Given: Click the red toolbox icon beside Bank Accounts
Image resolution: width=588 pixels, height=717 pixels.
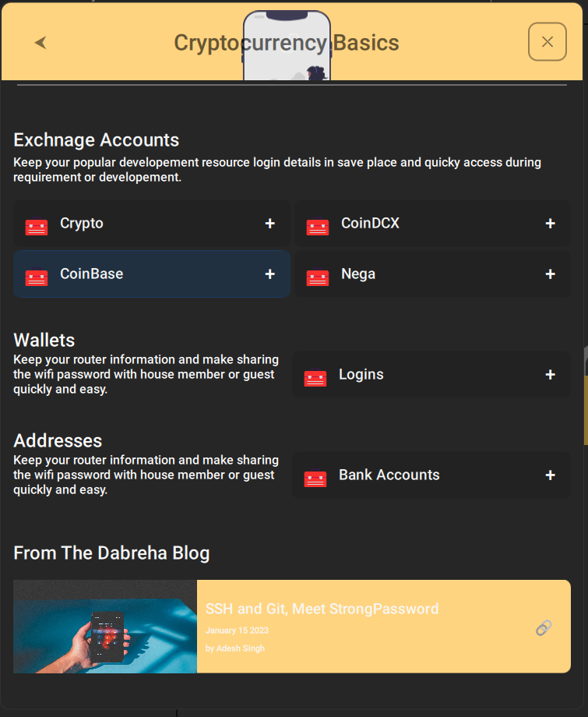Looking at the screenshot, I should click(315, 478).
